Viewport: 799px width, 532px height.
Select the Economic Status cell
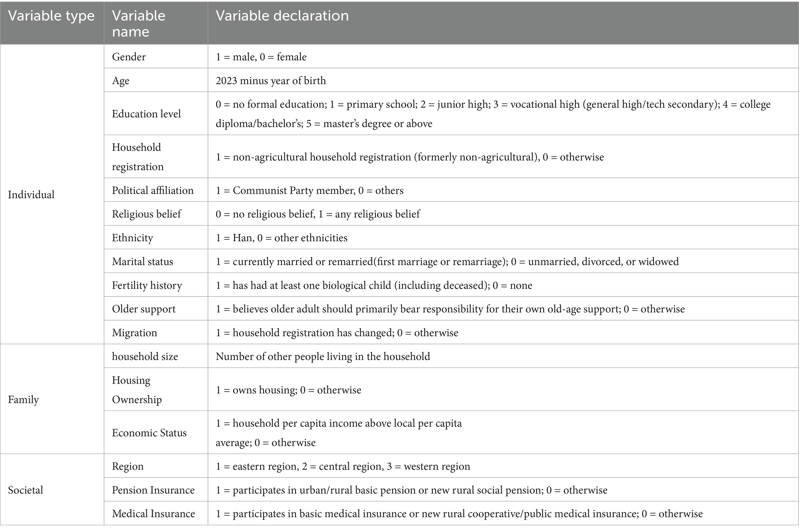coord(149,433)
